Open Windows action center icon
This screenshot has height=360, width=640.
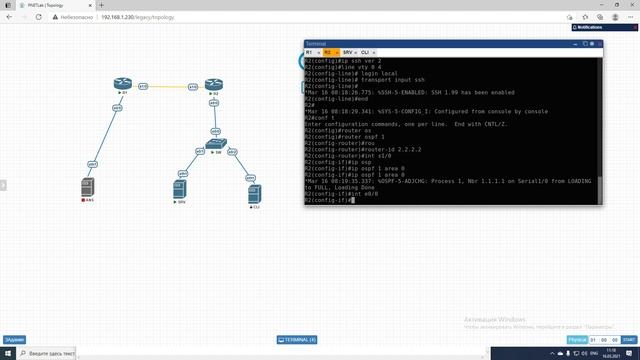629,353
